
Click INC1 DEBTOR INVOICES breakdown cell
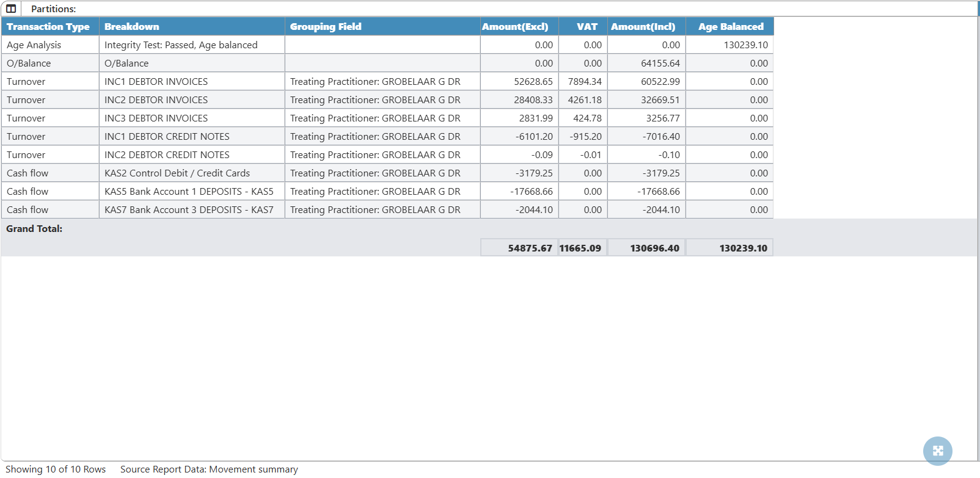(x=156, y=82)
